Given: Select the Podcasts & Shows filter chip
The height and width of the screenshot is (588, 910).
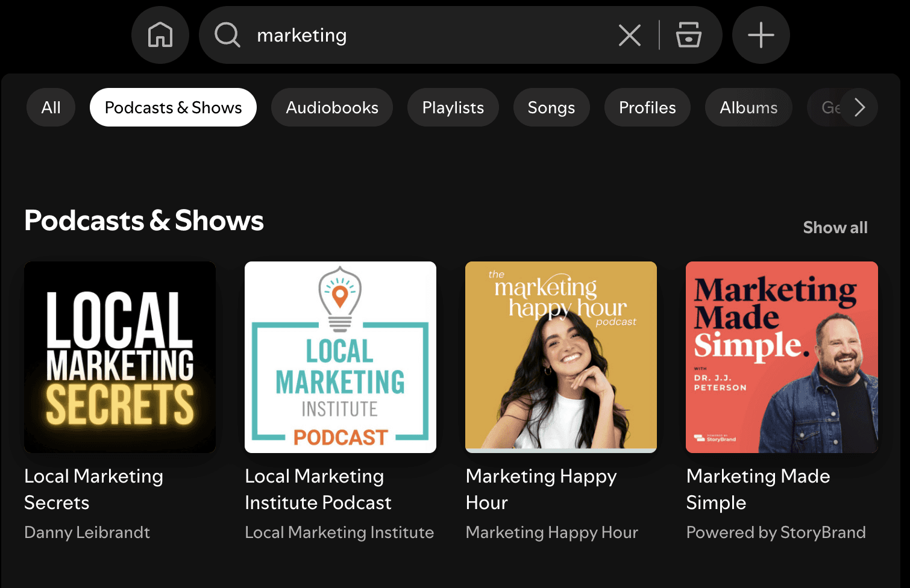Looking at the screenshot, I should click(x=172, y=107).
